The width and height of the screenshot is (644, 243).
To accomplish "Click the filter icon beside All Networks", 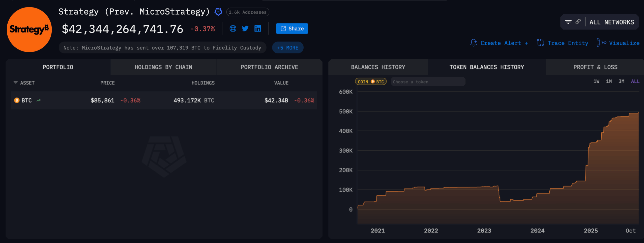I will click(568, 22).
